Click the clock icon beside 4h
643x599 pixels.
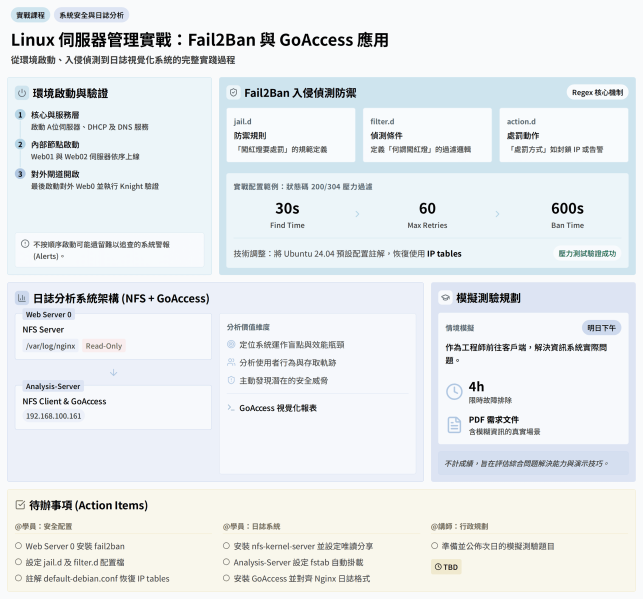pos(454,392)
